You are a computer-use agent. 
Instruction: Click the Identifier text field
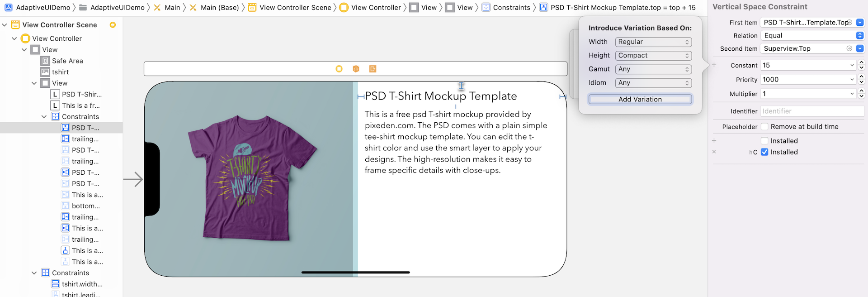click(812, 111)
